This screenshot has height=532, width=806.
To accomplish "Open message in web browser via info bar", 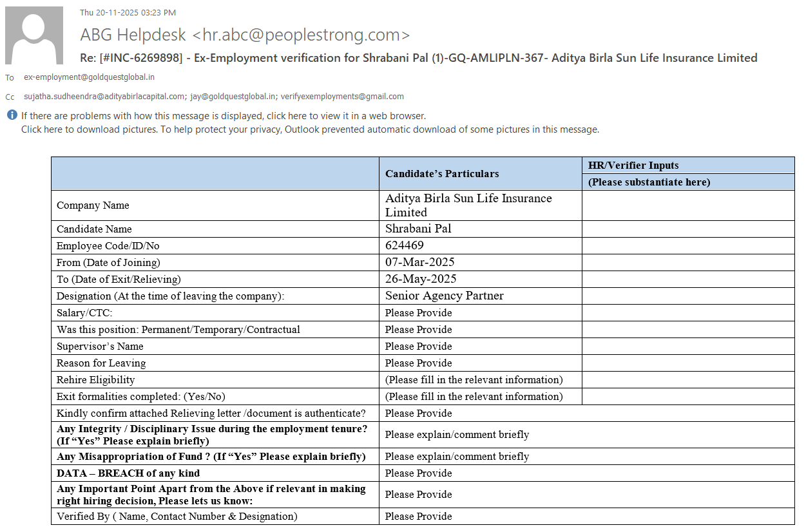I will point(224,116).
